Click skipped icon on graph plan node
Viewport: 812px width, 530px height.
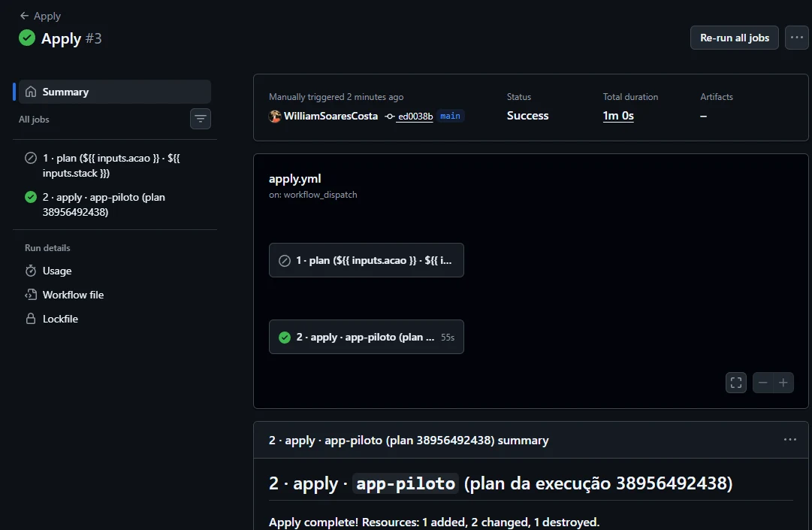click(285, 261)
